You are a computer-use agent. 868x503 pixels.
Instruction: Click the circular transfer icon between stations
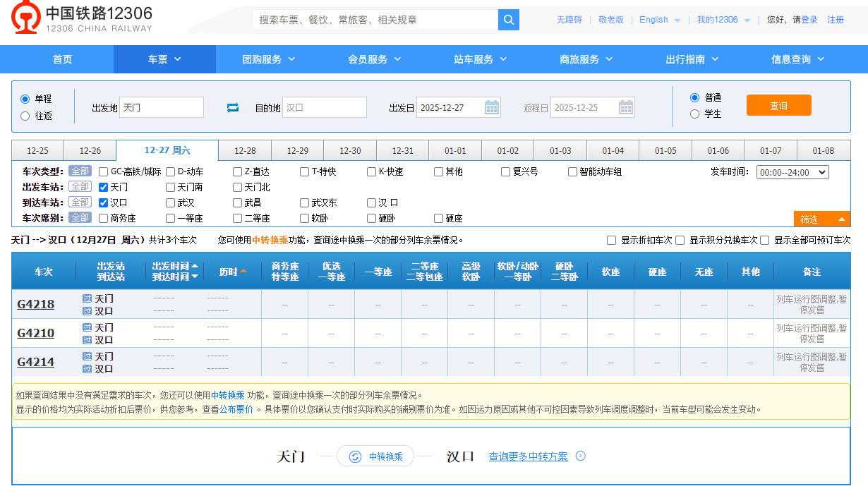click(356, 456)
